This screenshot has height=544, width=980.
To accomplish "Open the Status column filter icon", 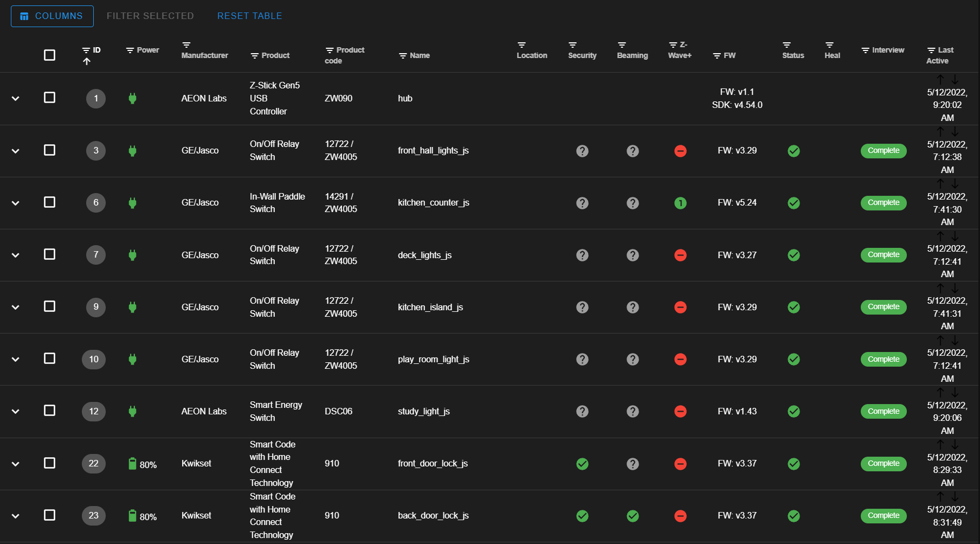I will (x=786, y=45).
